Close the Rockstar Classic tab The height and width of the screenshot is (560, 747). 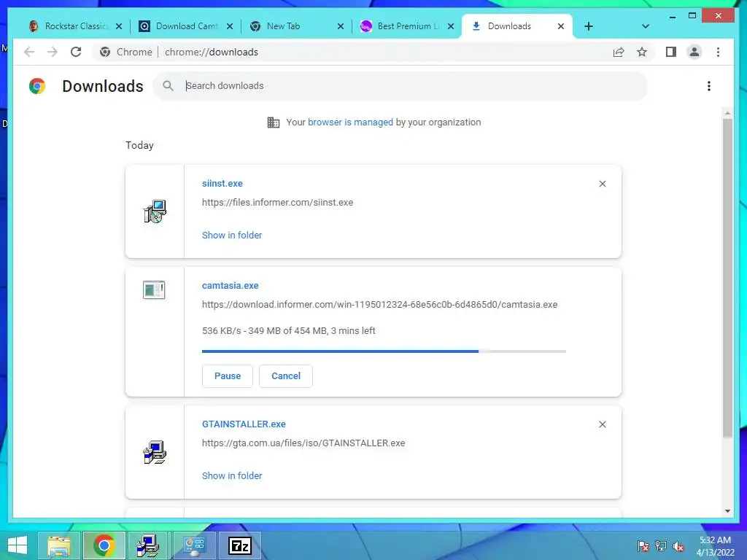tap(119, 26)
